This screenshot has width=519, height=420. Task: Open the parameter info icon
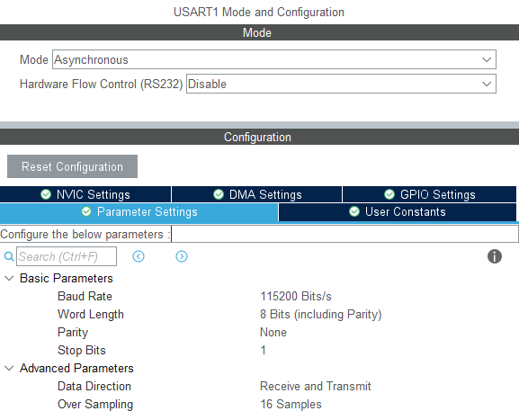pyautogui.click(x=495, y=256)
